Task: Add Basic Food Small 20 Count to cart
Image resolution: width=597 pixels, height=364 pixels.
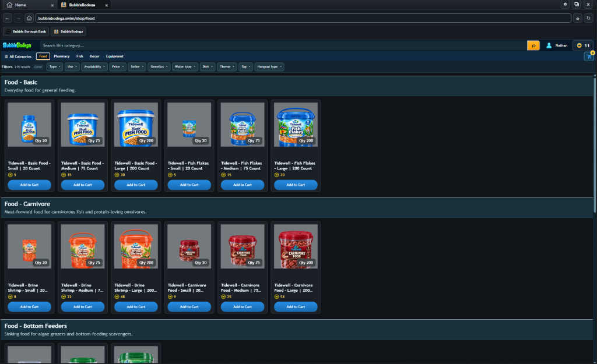Action: [x=29, y=185]
